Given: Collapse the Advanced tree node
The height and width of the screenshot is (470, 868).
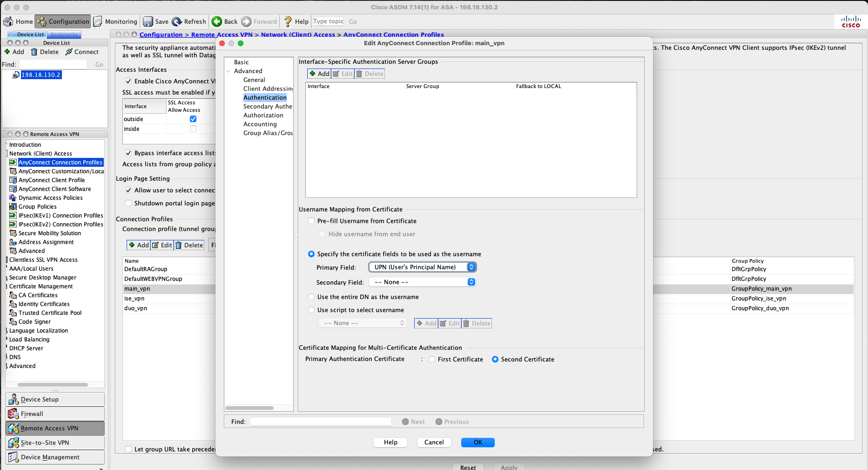Looking at the screenshot, I should (x=229, y=71).
